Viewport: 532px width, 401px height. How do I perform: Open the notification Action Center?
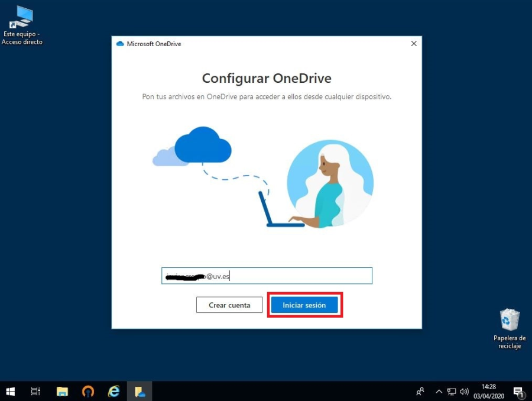(518, 392)
